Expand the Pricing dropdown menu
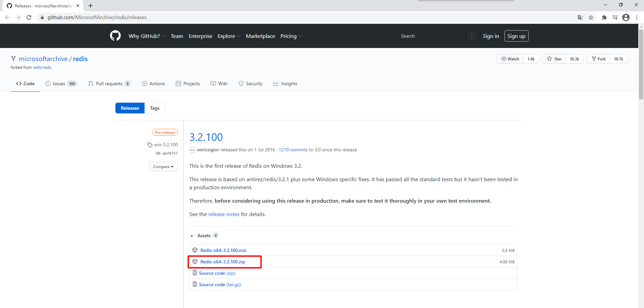 (x=291, y=36)
